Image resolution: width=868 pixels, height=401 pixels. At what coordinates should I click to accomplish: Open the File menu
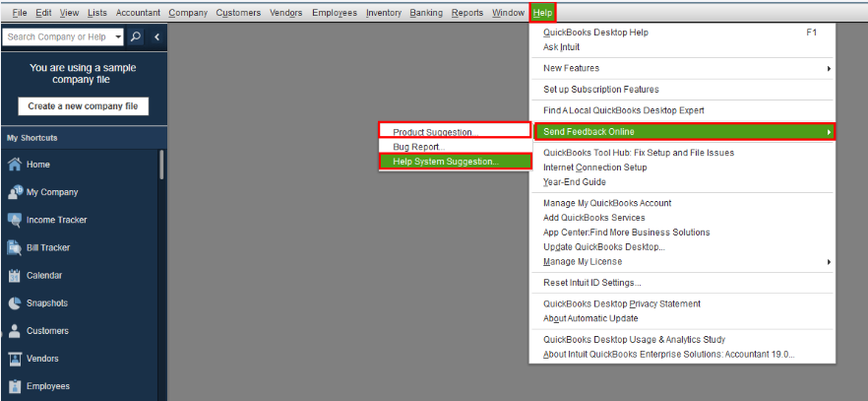pyautogui.click(x=20, y=12)
